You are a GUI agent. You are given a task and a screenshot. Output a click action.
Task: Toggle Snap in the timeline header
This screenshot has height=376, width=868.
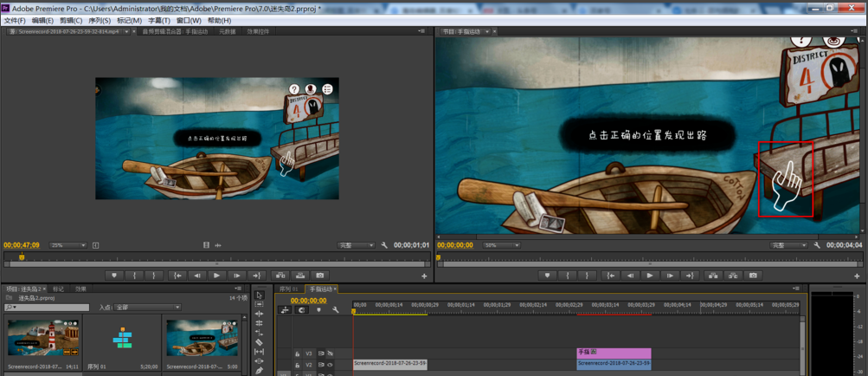point(302,310)
